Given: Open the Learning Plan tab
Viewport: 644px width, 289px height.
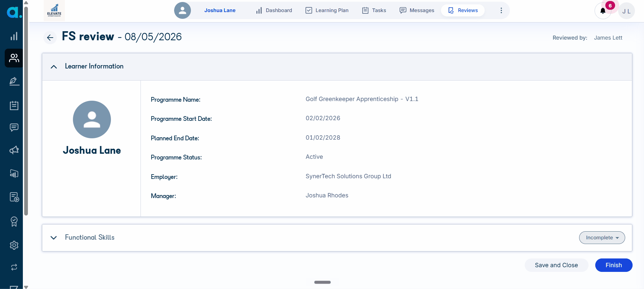Looking at the screenshot, I should [x=327, y=10].
